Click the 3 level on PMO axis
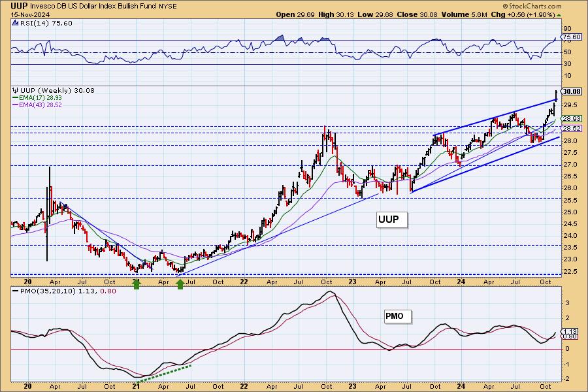This screenshot has width=588, height=392. tap(567, 302)
